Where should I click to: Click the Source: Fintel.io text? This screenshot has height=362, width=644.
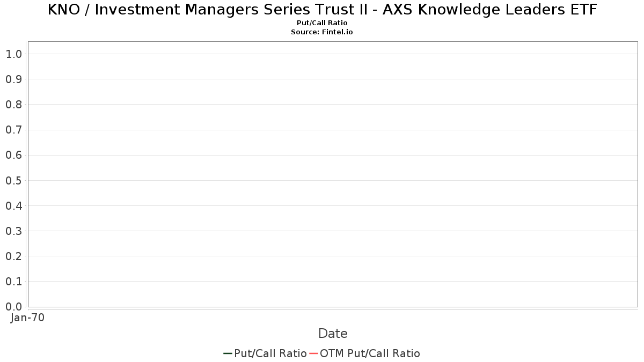pos(322,32)
